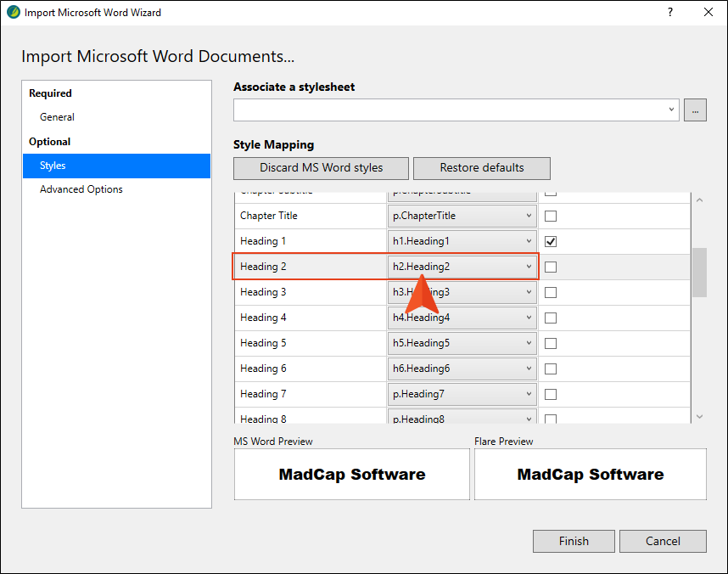Select the Styles page
Image resolution: width=728 pixels, height=574 pixels.
click(x=116, y=166)
